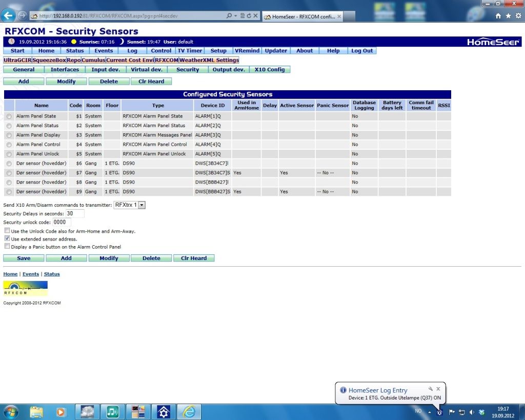Refresh the page with the reload icon
Image resolution: width=525 pixels, height=420 pixels.
(249, 16)
